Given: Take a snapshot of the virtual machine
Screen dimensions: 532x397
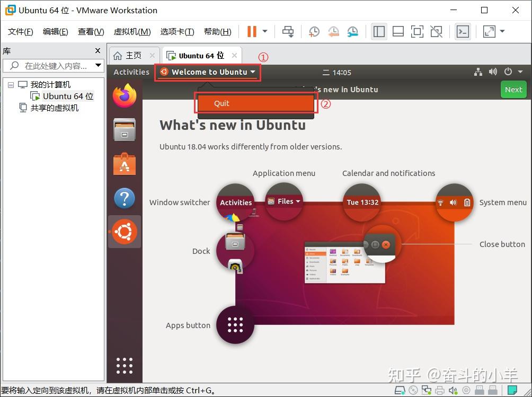Looking at the screenshot, I should 314,32.
